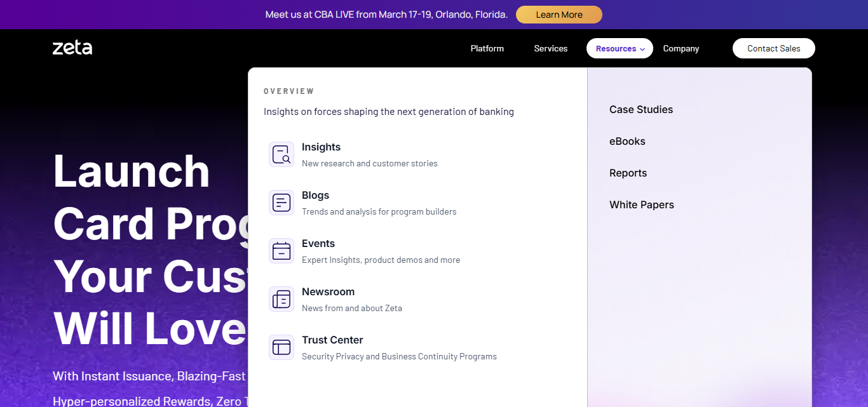868x407 pixels.
Task: Click the Zeta logo
Action: 72,48
